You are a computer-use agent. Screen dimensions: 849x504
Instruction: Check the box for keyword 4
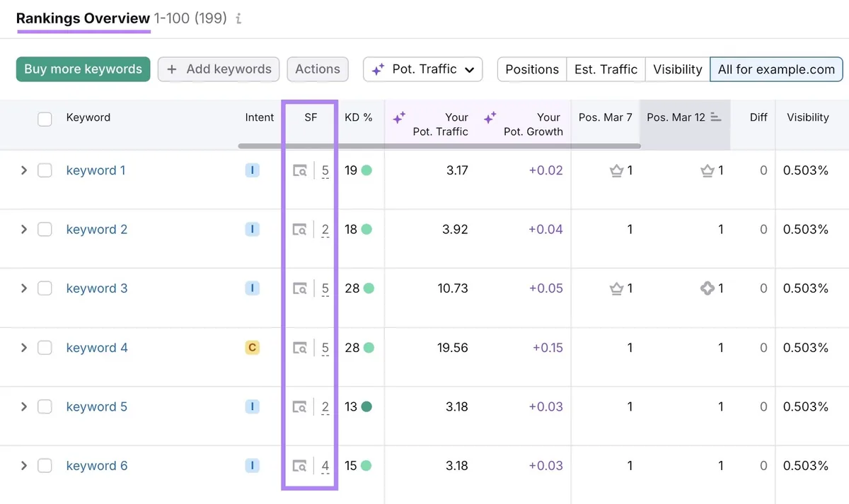(x=45, y=348)
